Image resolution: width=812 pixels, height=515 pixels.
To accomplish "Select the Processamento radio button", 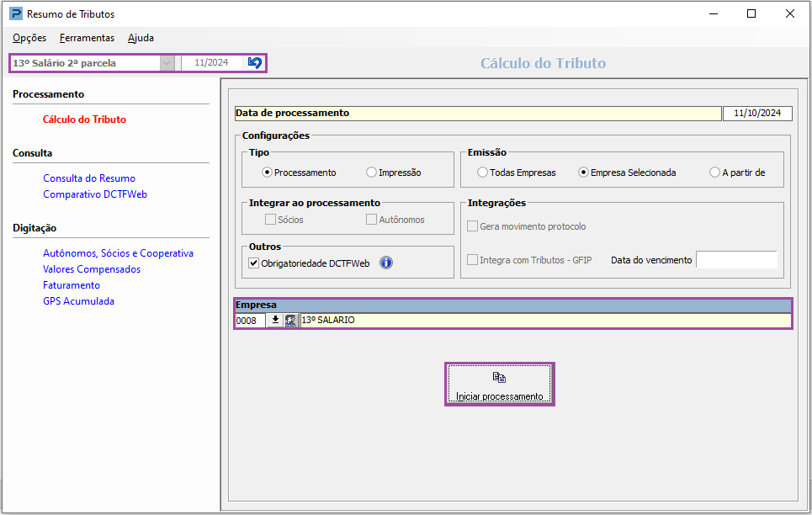I will coord(268,173).
